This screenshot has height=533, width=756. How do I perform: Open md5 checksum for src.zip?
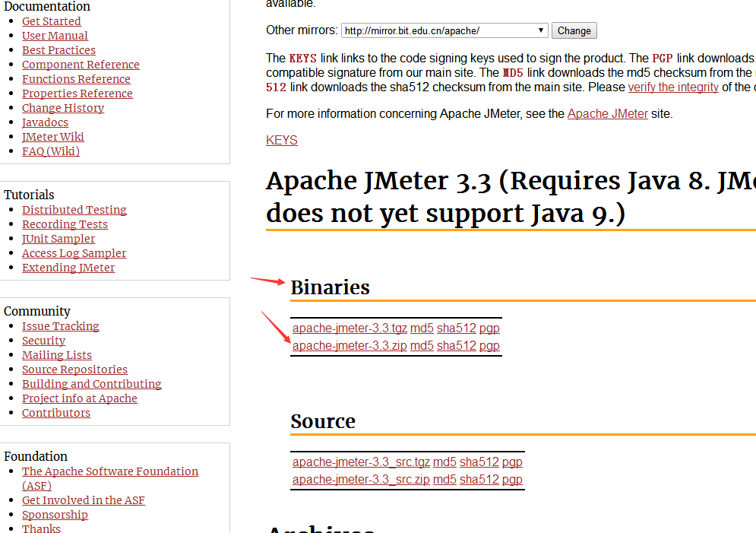(x=444, y=480)
